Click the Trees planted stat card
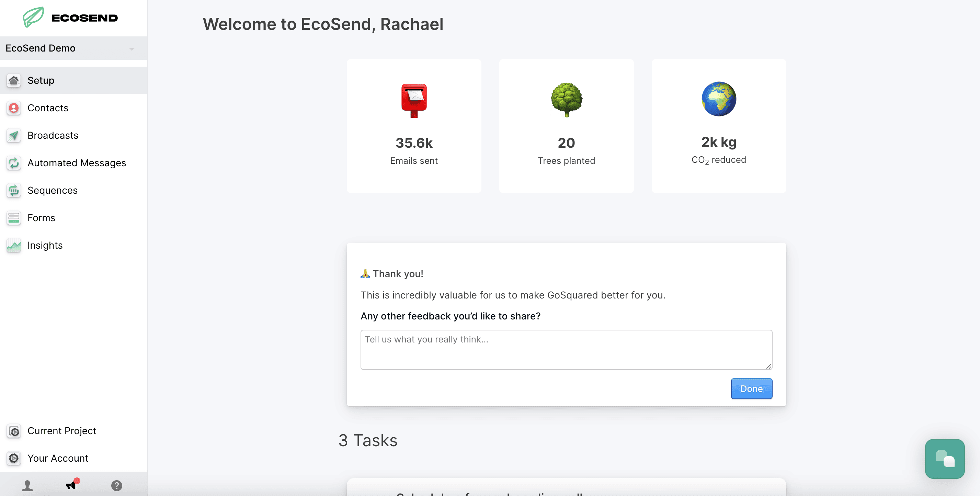The image size is (980, 496). 566,126
